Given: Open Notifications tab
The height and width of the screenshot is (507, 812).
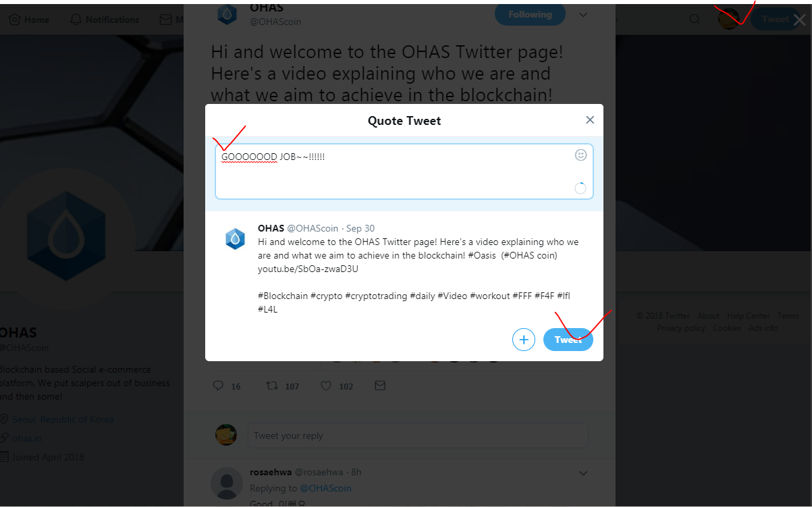Looking at the screenshot, I should click(x=105, y=20).
